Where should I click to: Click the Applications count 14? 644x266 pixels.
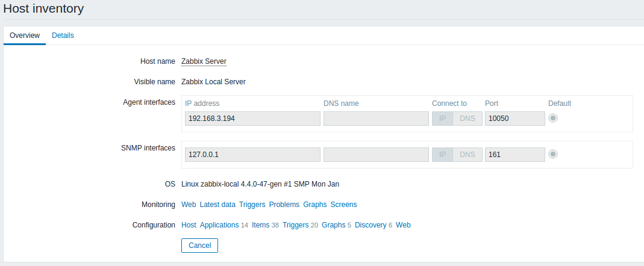pyautogui.click(x=245, y=225)
